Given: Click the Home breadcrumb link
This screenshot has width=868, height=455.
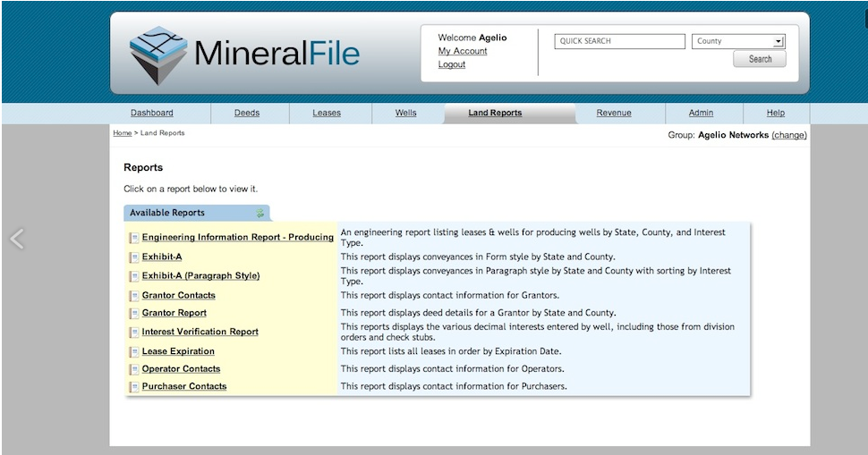Looking at the screenshot, I should 123,133.
